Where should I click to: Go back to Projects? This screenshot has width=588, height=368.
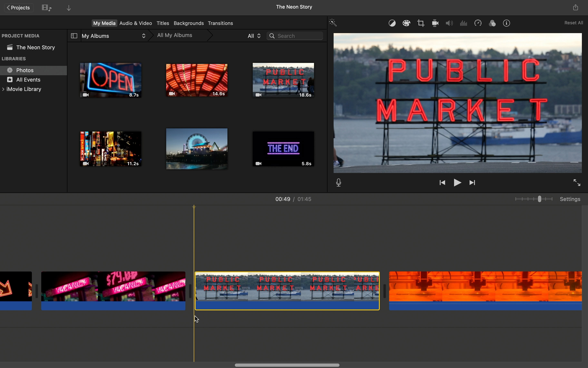tap(19, 8)
